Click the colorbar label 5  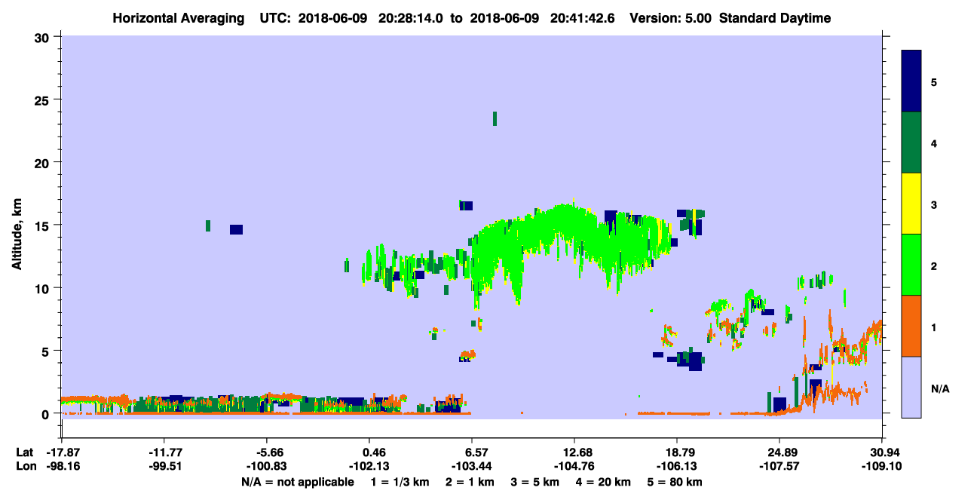(x=934, y=81)
